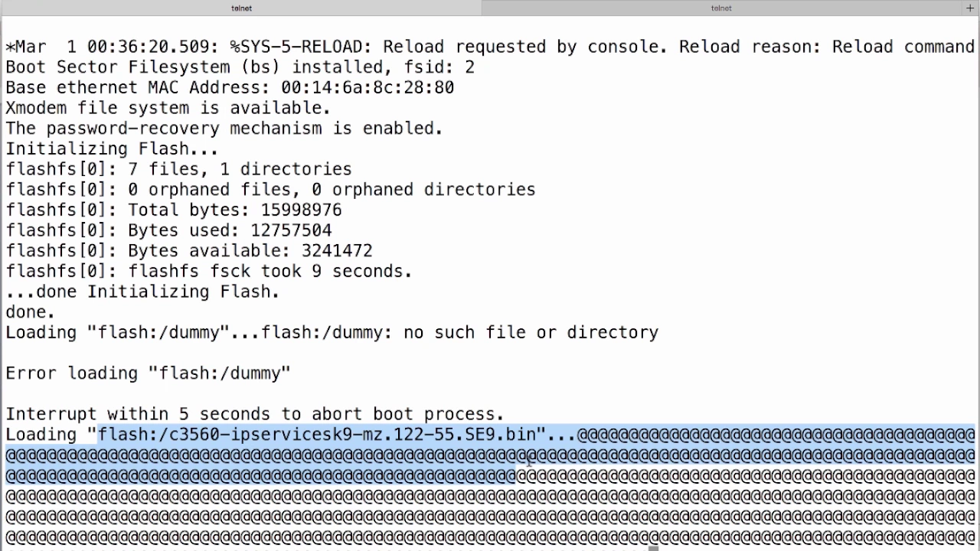The height and width of the screenshot is (551, 980).
Task: Click the 'Boot Sector Filesystem' line
Action: tap(240, 67)
